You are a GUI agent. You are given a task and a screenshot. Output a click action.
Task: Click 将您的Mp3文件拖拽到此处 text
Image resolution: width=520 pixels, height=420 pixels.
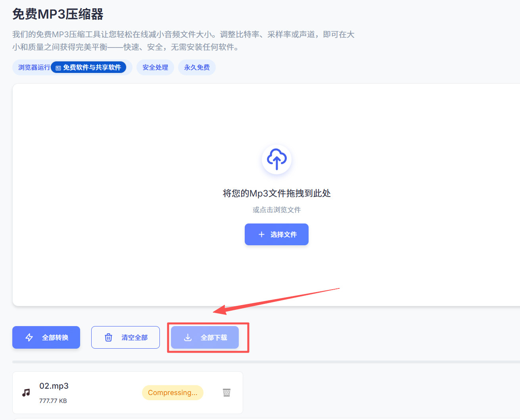(276, 193)
